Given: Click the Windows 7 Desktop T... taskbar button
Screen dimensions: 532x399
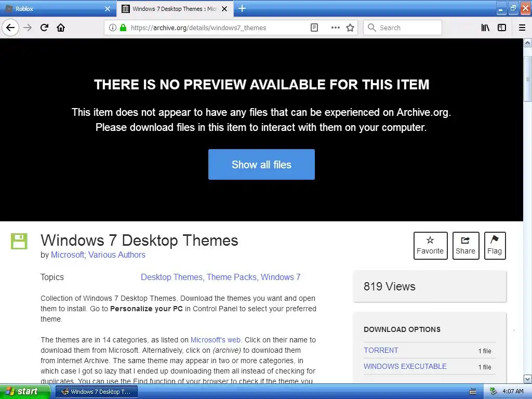Looking at the screenshot, I should point(96,392).
